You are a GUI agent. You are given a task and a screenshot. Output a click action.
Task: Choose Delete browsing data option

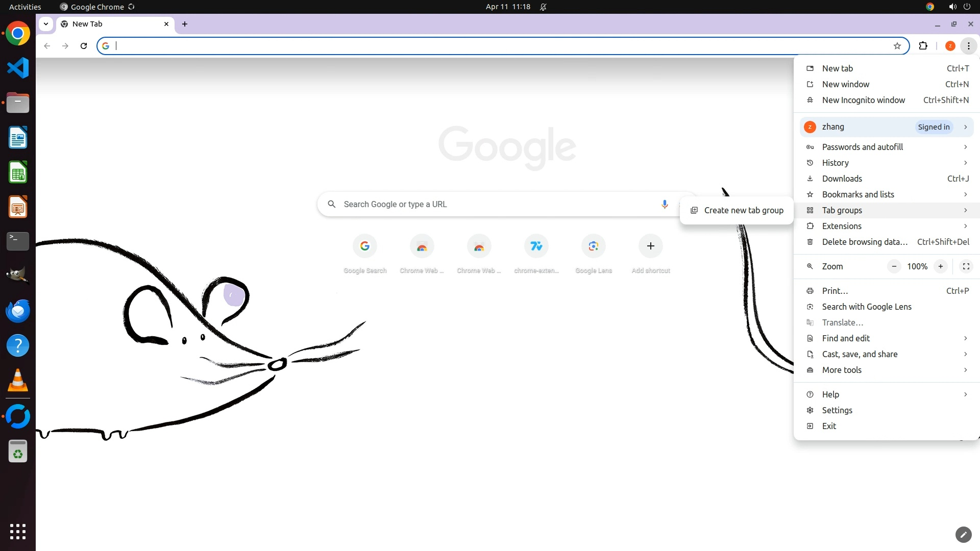864,242
